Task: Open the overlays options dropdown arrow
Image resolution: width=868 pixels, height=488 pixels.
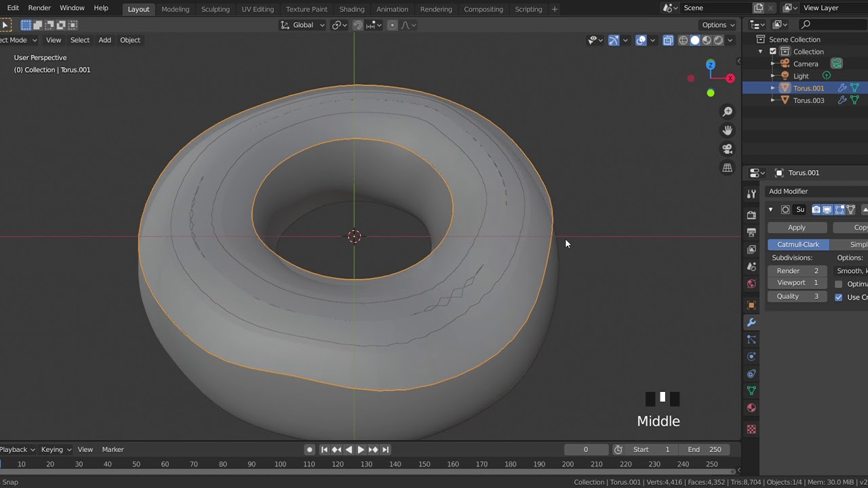Action: coord(652,41)
